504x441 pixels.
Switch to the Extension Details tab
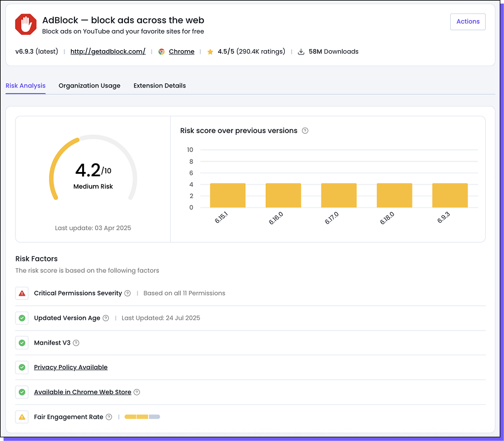click(x=160, y=86)
